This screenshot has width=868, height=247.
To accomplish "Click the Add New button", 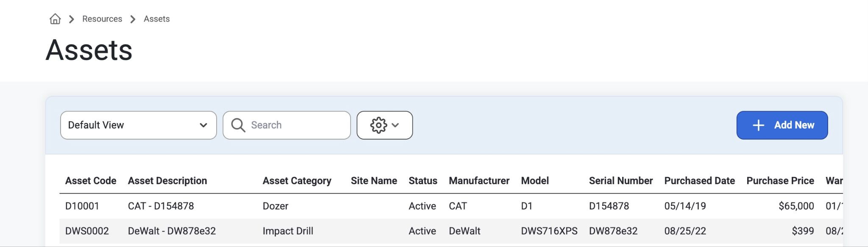I will click(782, 125).
